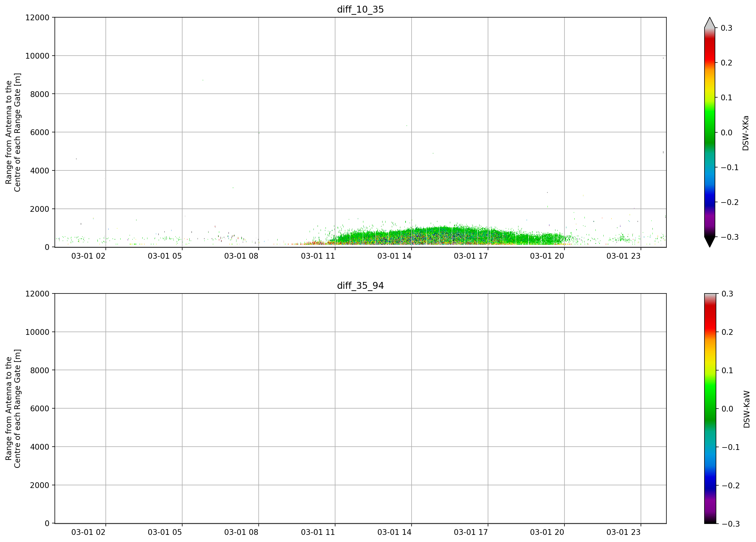
Task: Click the '03-01 20' time label of the top plot
Action: tap(547, 256)
